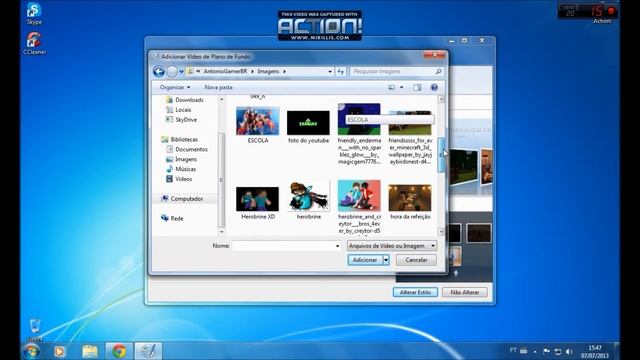Select the foto do youtube thumbnail

308,123
